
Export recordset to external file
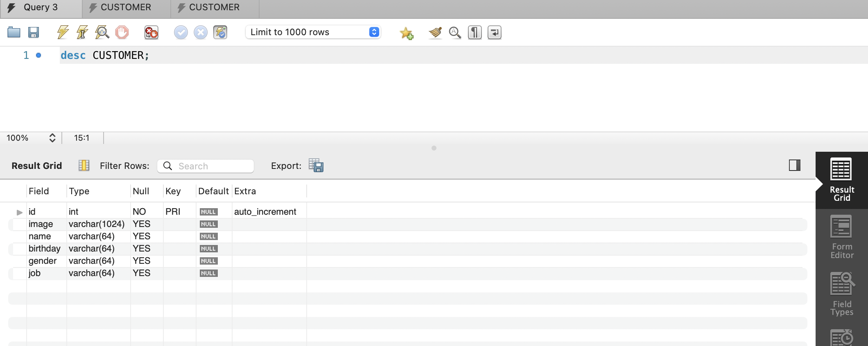316,166
